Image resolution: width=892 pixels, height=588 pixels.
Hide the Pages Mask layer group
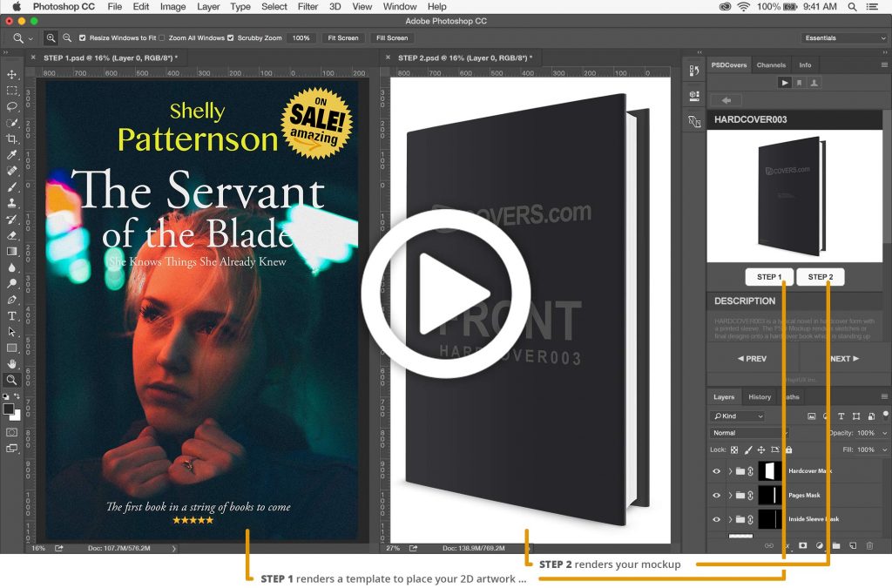pos(716,496)
